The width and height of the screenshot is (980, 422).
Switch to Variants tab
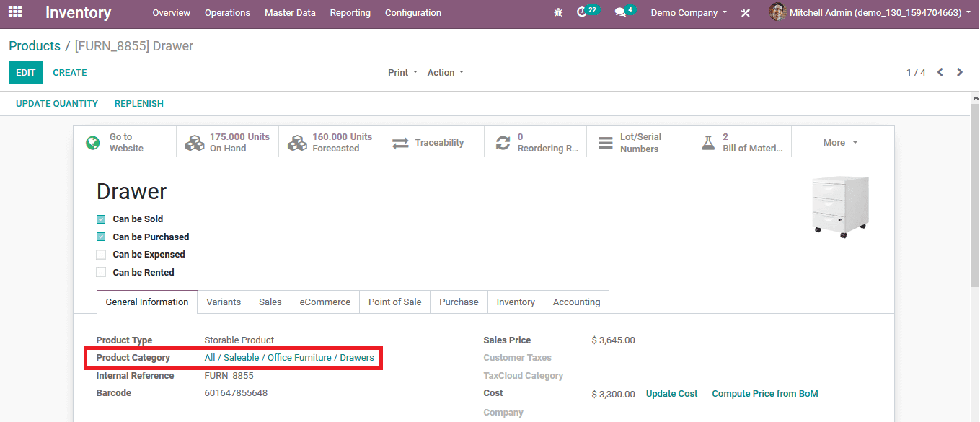[x=224, y=302]
